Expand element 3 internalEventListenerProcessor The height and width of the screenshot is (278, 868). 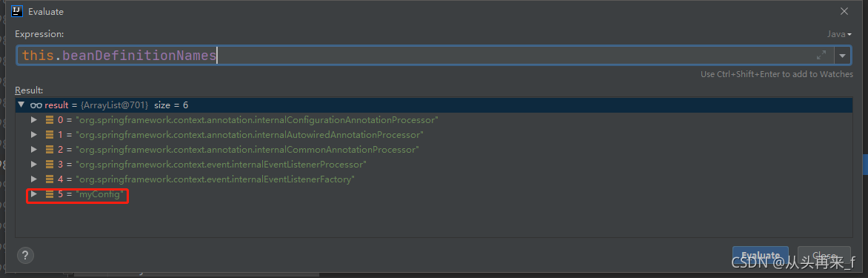pos(34,165)
